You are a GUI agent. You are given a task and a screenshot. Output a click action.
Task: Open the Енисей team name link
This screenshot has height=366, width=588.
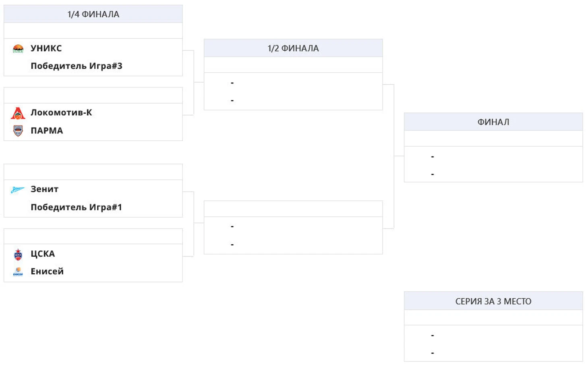pyautogui.click(x=47, y=271)
